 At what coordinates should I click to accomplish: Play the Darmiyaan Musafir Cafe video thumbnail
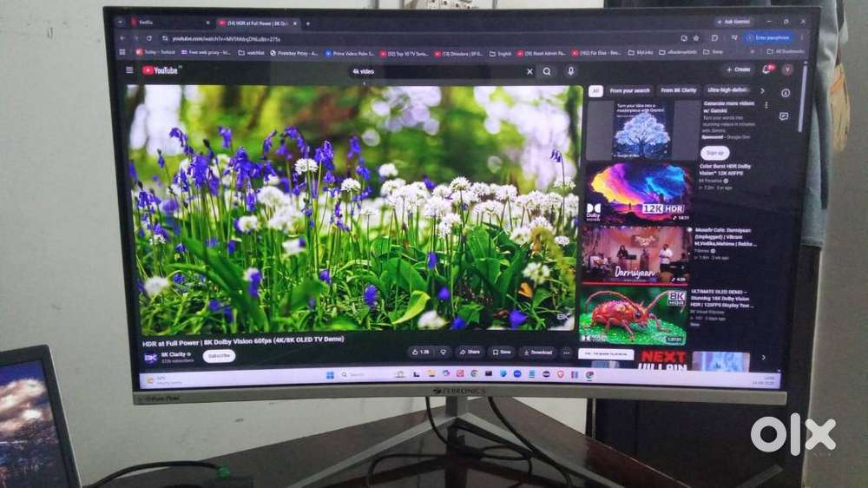(x=635, y=254)
